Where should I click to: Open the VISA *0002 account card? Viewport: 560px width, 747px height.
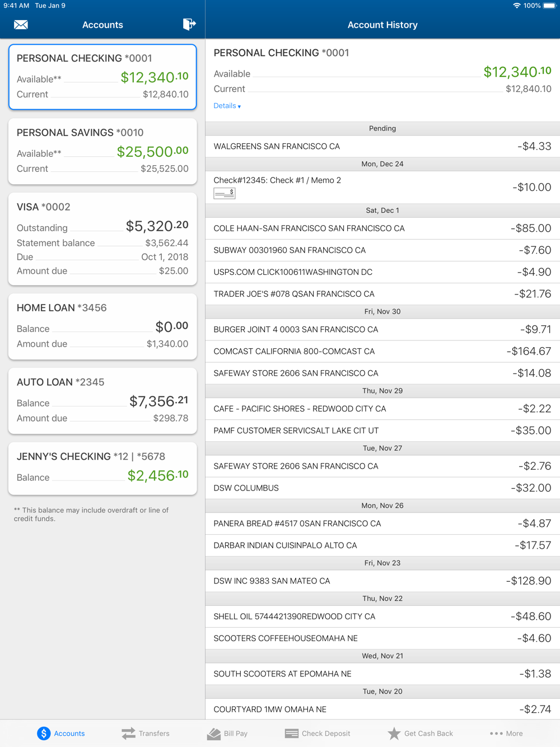(102, 239)
